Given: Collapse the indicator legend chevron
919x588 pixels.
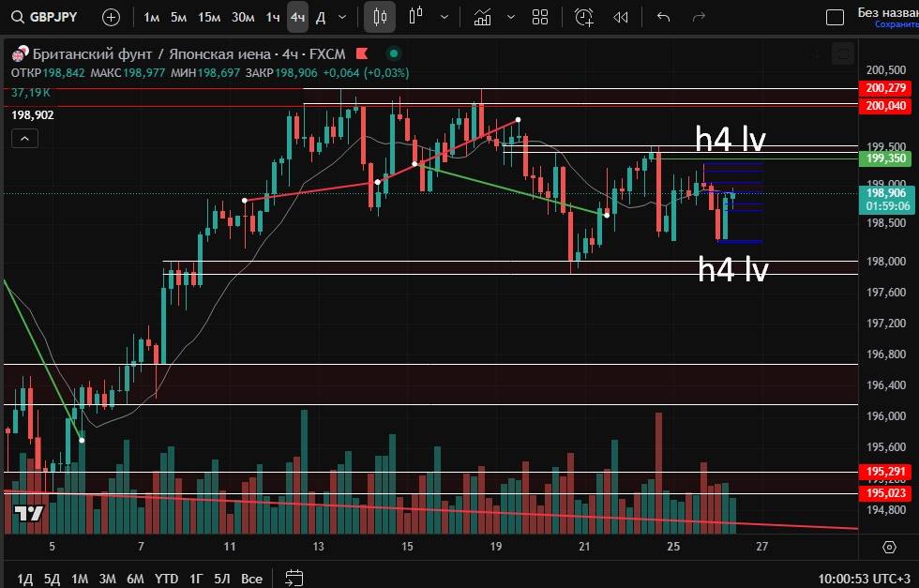Looking at the screenshot, I should coord(24,139).
